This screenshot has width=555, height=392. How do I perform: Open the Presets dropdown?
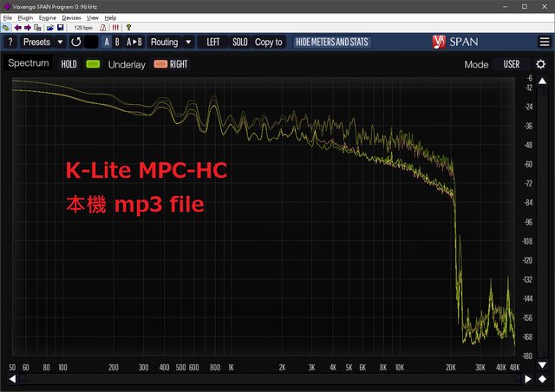42,42
